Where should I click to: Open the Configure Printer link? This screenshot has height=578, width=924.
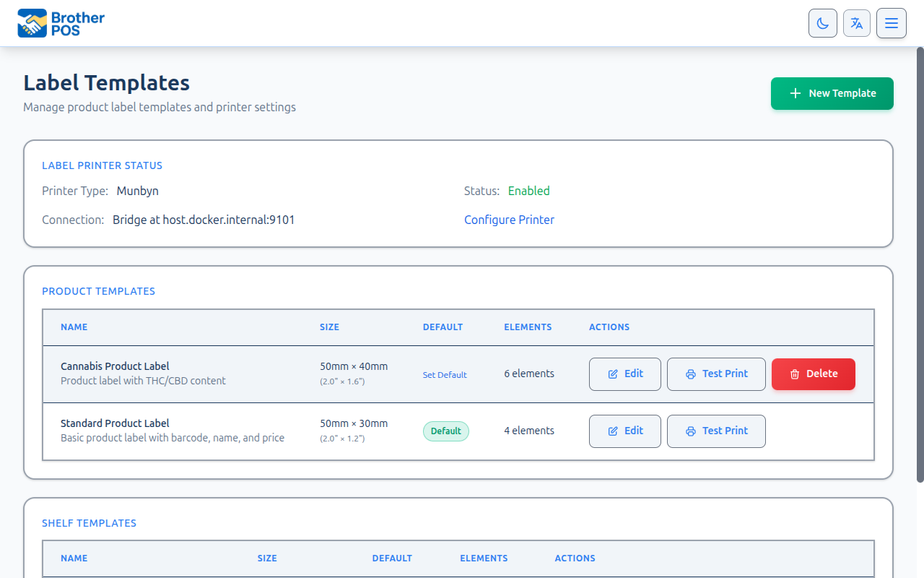pyautogui.click(x=509, y=220)
